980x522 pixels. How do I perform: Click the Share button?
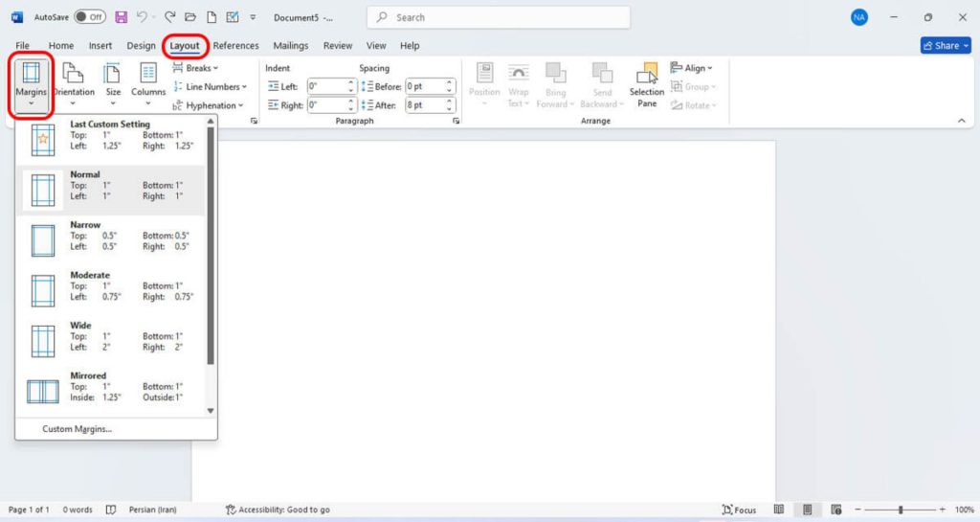pyautogui.click(x=946, y=46)
